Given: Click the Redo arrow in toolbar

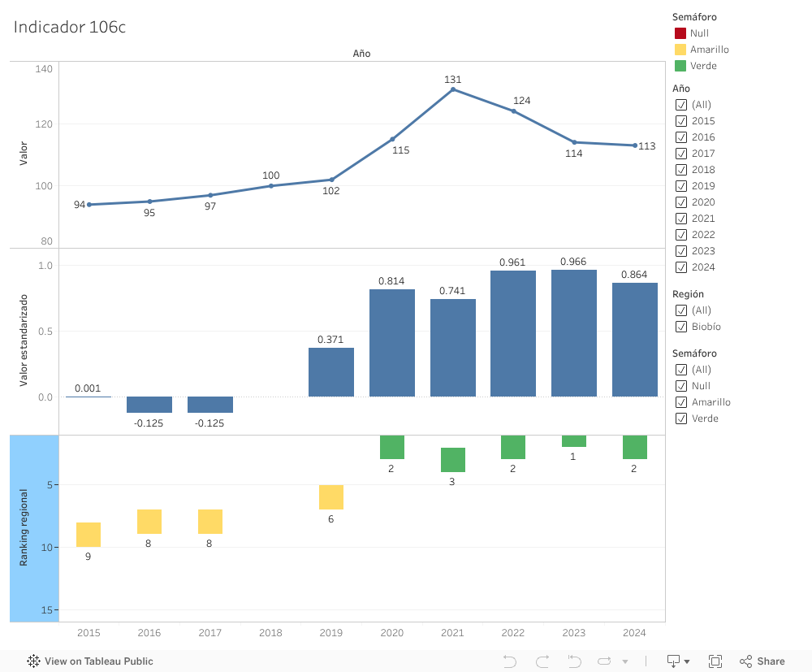Looking at the screenshot, I should point(542,661).
